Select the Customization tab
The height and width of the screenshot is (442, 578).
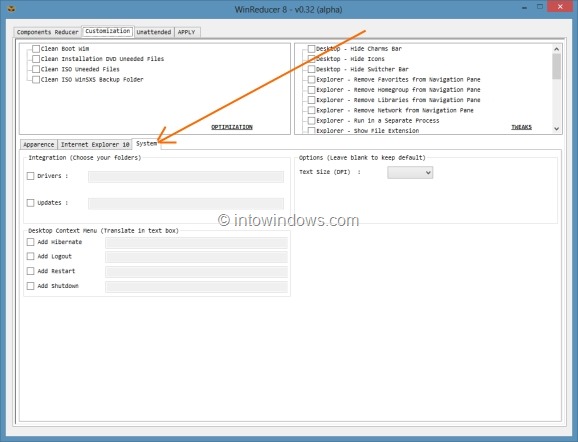[108, 31]
